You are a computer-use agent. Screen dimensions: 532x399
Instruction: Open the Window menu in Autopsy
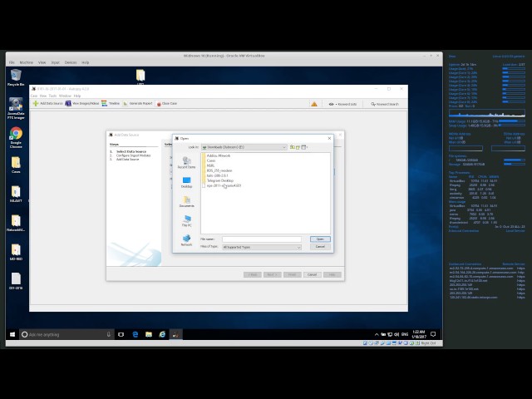(x=65, y=96)
